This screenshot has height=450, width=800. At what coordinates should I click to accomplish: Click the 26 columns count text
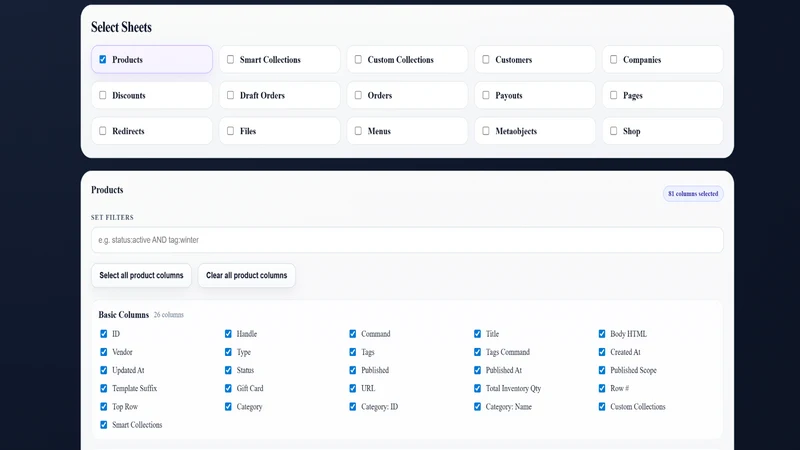(169, 315)
